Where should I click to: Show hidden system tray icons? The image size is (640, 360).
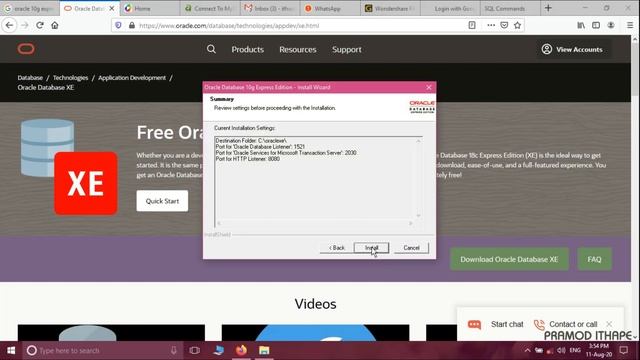click(527, 350)
